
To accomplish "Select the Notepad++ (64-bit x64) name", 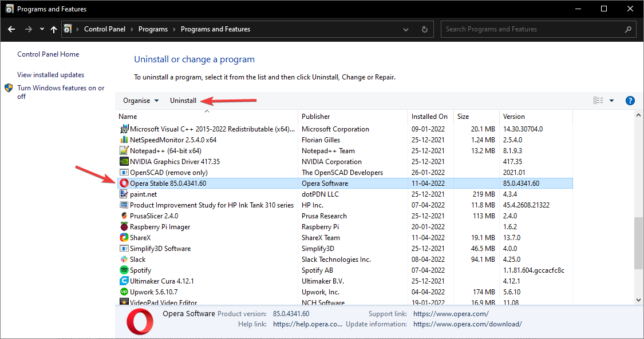I will 165,150.
